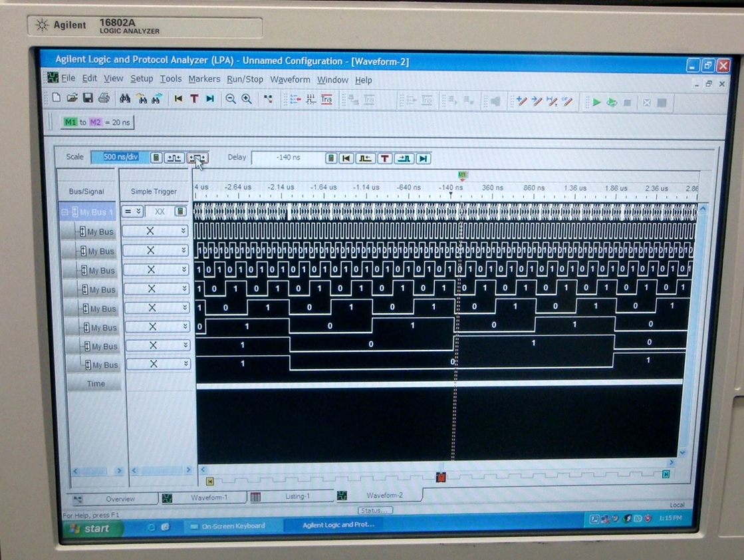
Task: Click the Simple Trigger column header
Action: click(154, 192)
